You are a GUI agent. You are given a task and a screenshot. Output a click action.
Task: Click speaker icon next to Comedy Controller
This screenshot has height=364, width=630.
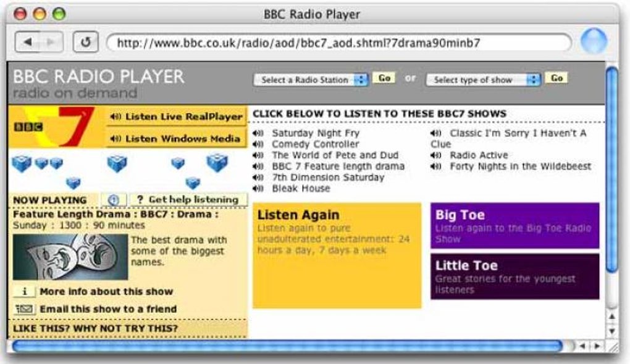258,144
